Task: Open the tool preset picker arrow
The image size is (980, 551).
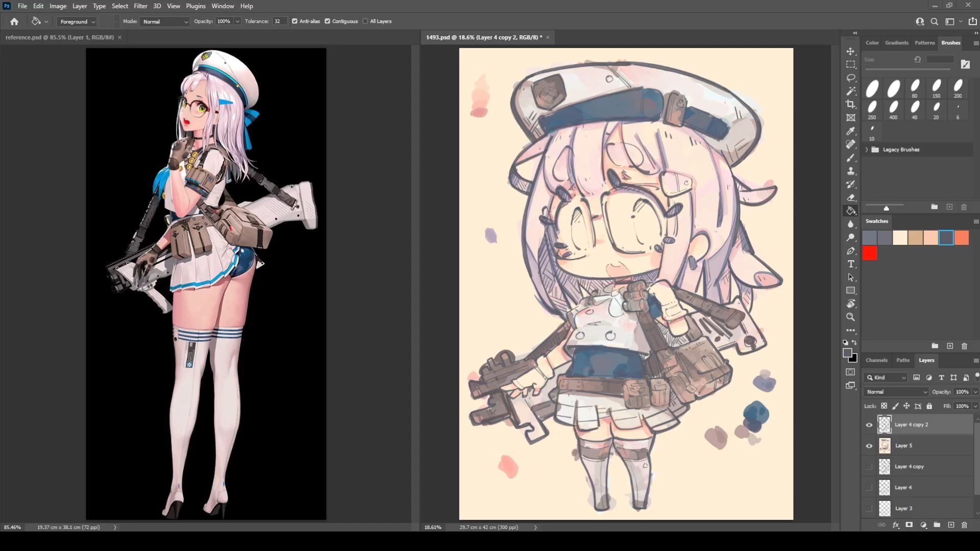Action: pos(46,21)
